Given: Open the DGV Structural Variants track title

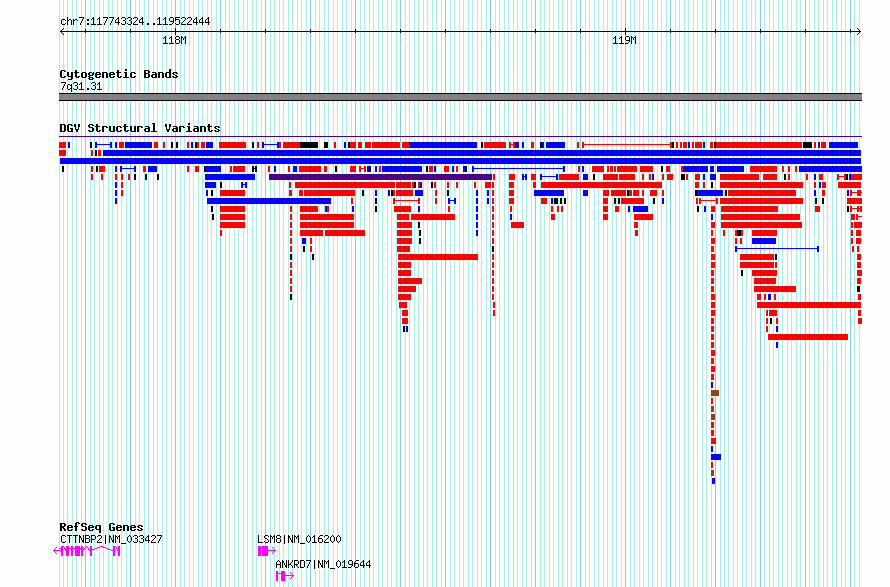Looking at the screenshot, I should 140,128.
